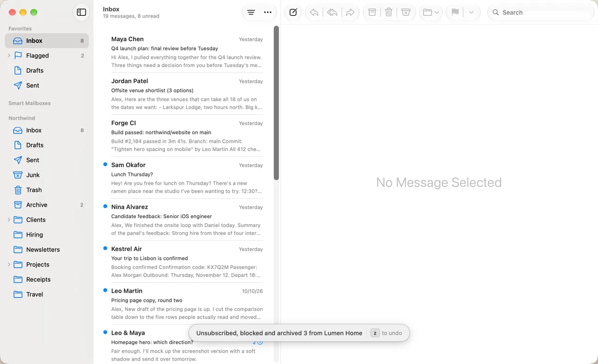Expand the Clients folder chevron
Viewport: 598px width, 364px height.
[x=9, y=220]
